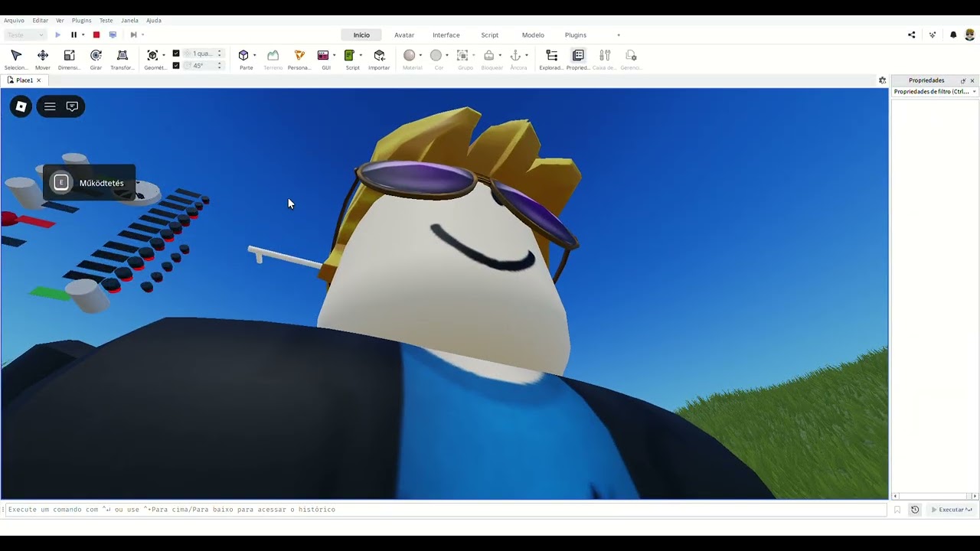This screenshot has width=980, height=551.
Task: Toggle the move snap checkbox (1 qua...)
Action: tap(176, 54)
